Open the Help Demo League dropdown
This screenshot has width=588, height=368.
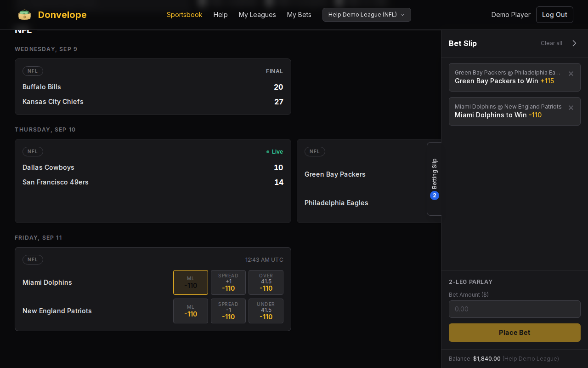point(367,15)
